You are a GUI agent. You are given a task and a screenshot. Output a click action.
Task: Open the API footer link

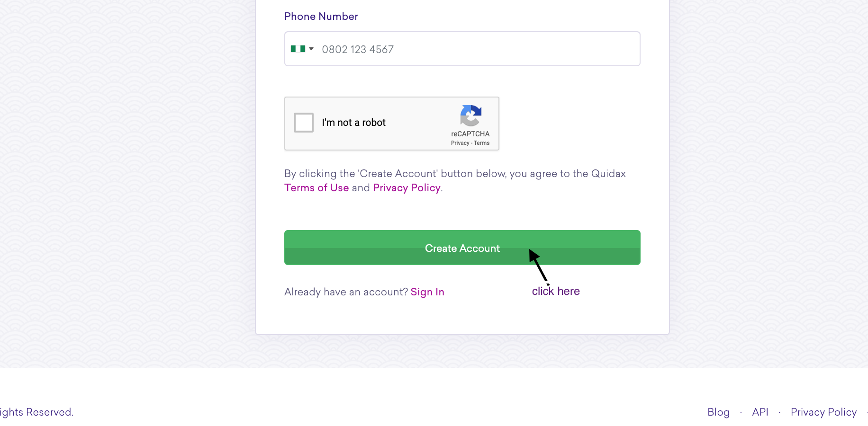click(x=760, y=412)
